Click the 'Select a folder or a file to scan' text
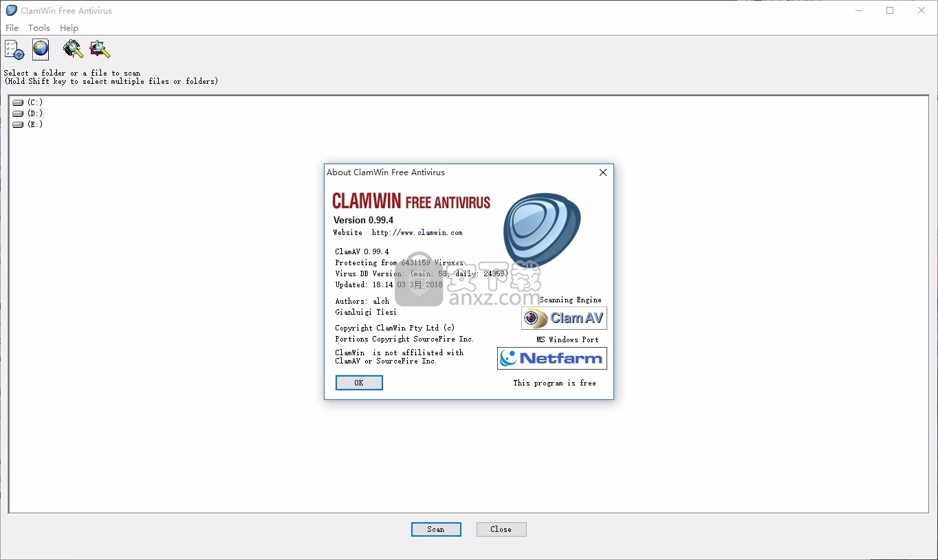 coord(72,73)
